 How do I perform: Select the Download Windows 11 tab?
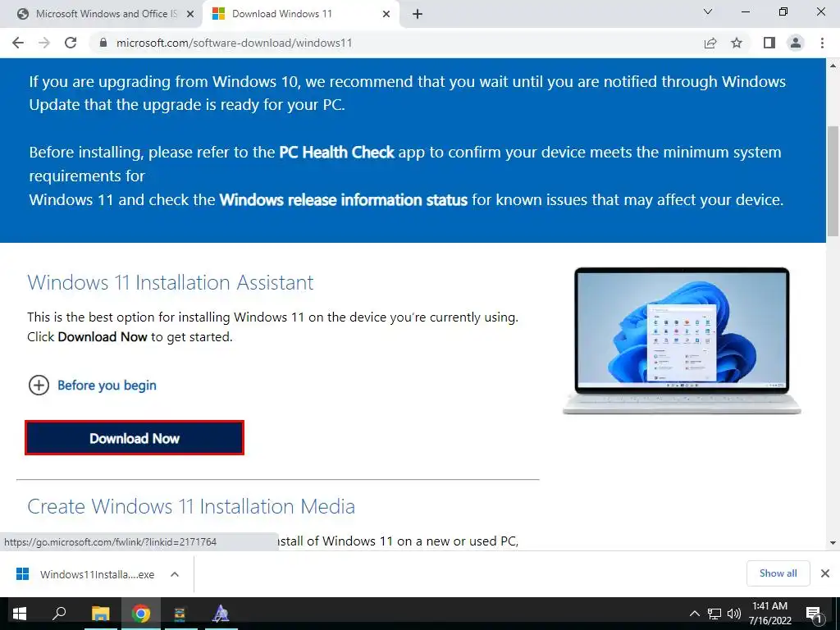coord(300,14)
